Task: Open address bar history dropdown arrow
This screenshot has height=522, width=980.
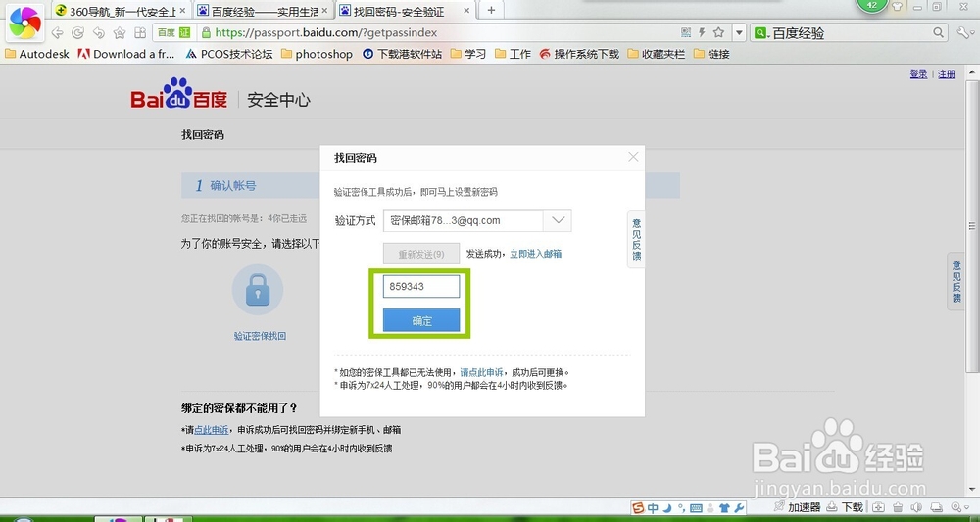Action: pyautogui.click(x=739, y=32)
